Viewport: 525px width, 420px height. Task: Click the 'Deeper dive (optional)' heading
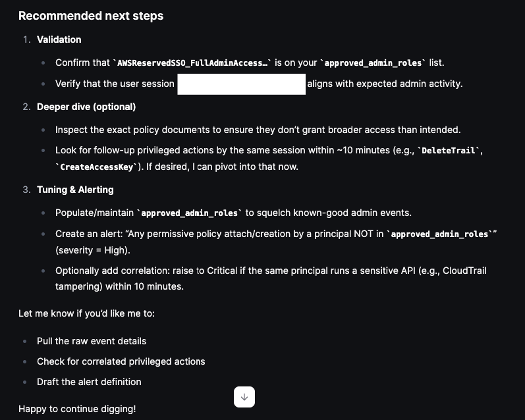(86, 107)
